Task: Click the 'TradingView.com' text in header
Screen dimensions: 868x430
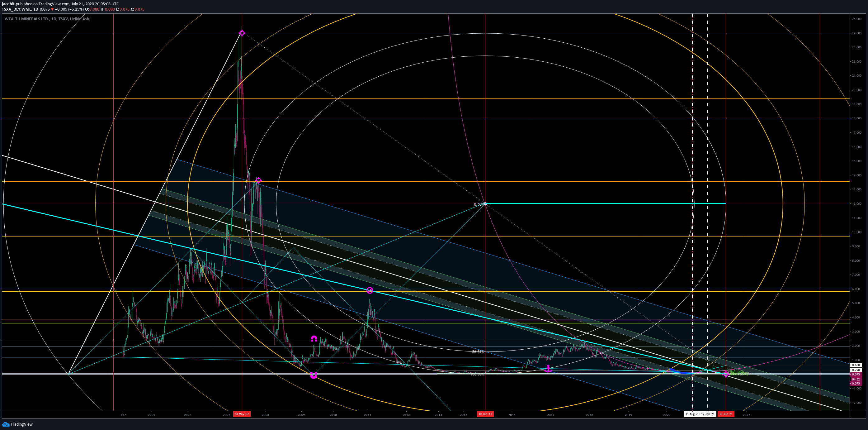Action: 54,4
